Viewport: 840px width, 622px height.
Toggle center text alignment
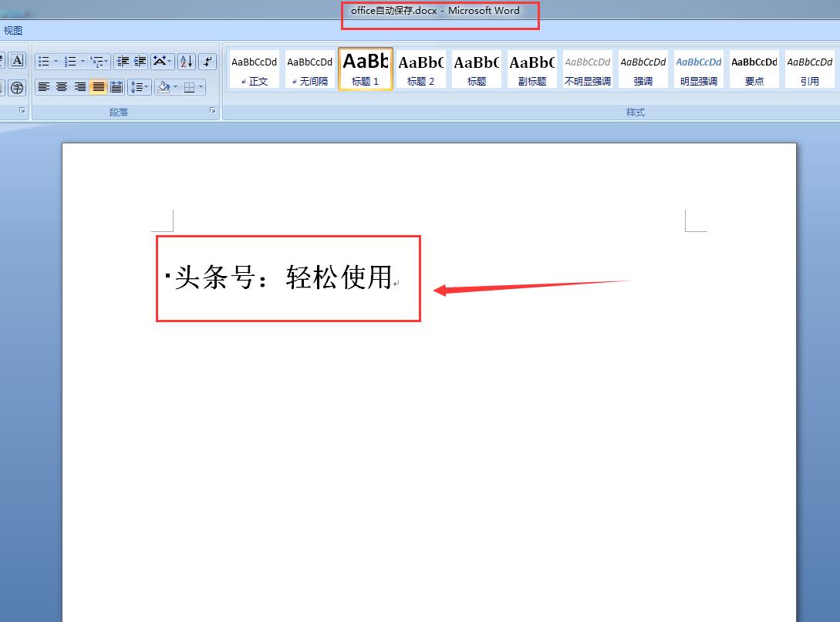pyautogui.click(x=62, y=86)
